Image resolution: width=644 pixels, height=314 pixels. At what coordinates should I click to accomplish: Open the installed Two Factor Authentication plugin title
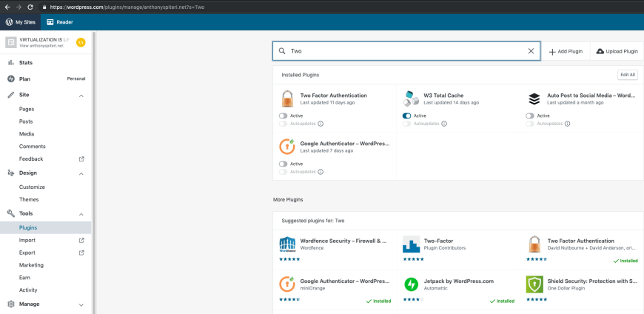(334, 96)
